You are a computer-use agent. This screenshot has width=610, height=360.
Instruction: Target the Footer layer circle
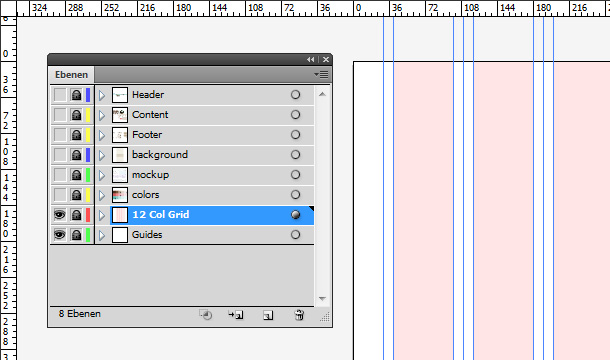295,135
